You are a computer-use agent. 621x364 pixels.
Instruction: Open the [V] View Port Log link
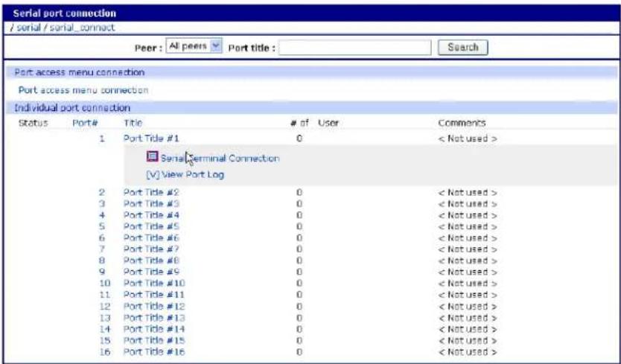pyautogui.click(x=185, y=174)
